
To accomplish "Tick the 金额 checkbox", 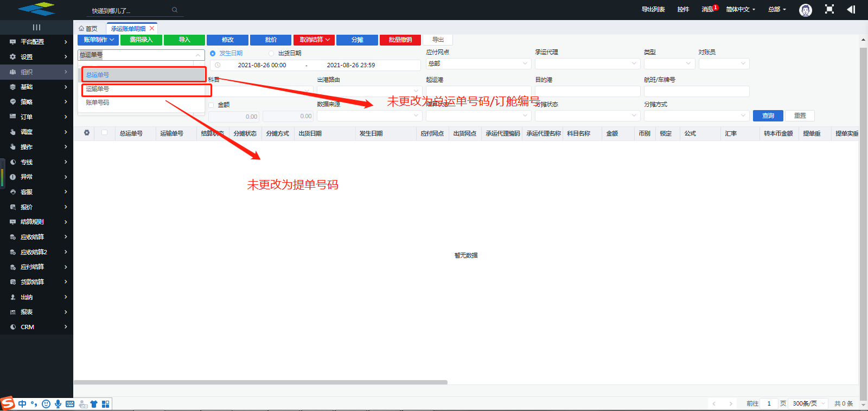I will click(x=212, y=105).
